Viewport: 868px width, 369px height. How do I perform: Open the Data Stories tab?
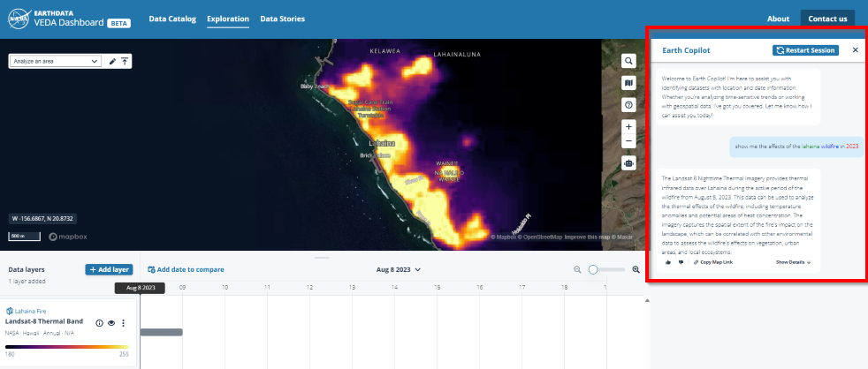pos(283,19)
